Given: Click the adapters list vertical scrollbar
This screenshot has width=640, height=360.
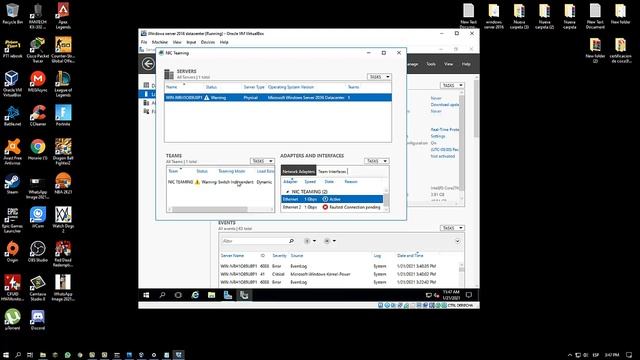Looking at the screenshot, I should pyautogui.click(x=386, y=199).
